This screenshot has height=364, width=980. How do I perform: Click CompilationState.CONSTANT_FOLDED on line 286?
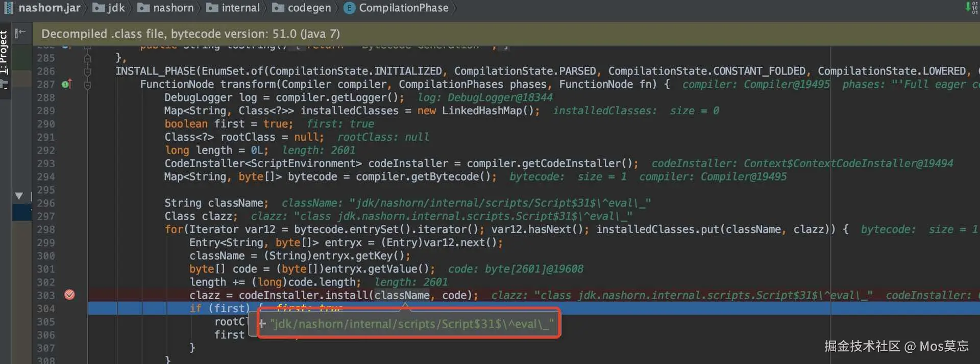[706, 71]
